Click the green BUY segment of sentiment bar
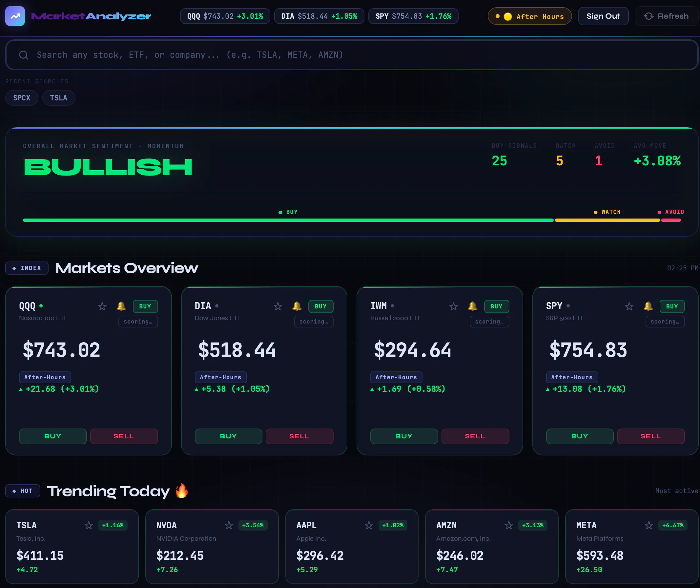Screen dimensions: 700x588 tap(288, 220)
